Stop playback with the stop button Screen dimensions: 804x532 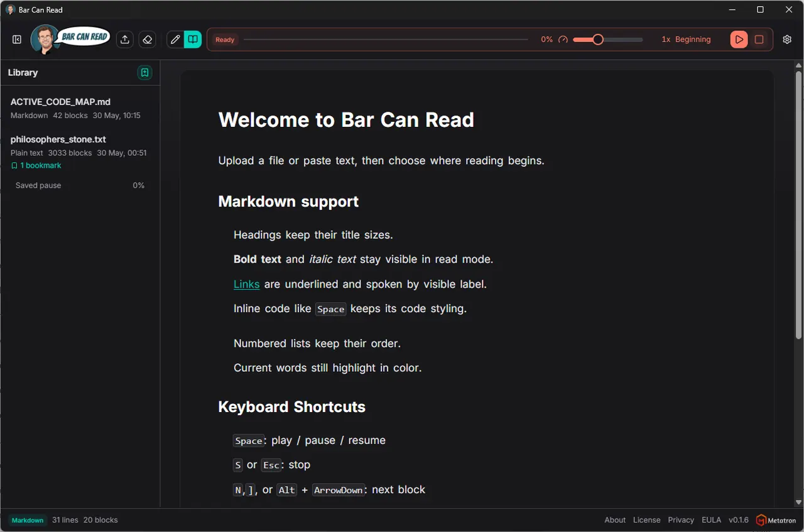tap(759, 40)
